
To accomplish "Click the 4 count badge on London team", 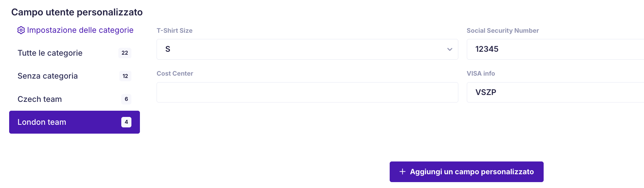I will click(126, 122).
